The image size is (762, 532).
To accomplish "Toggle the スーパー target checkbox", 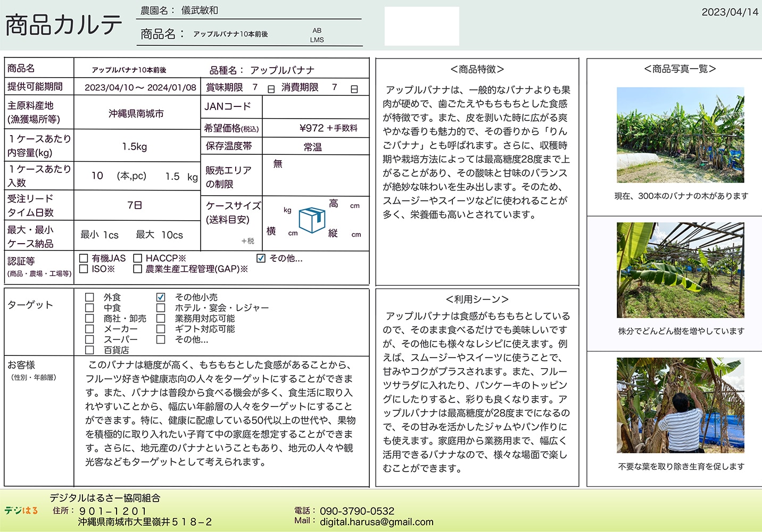I will (89, 339).
